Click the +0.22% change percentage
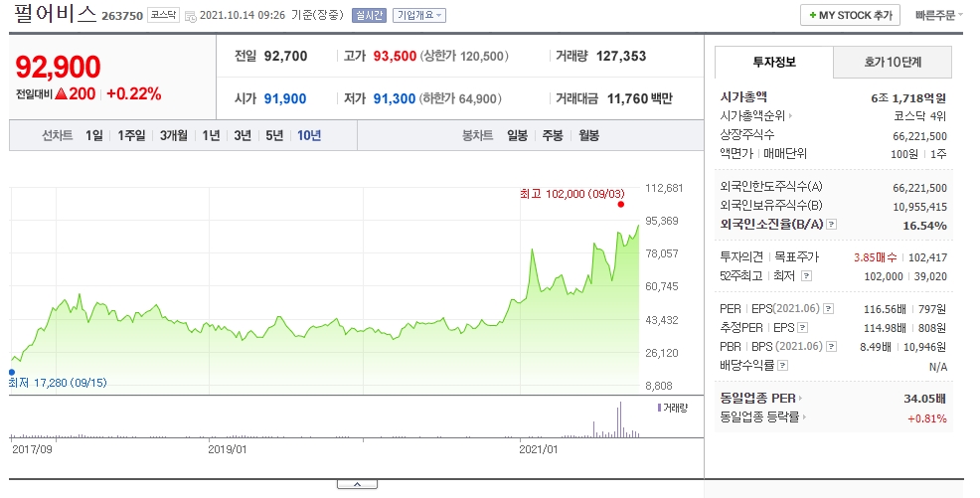This screenshot has width=980, height=498. 134,94
